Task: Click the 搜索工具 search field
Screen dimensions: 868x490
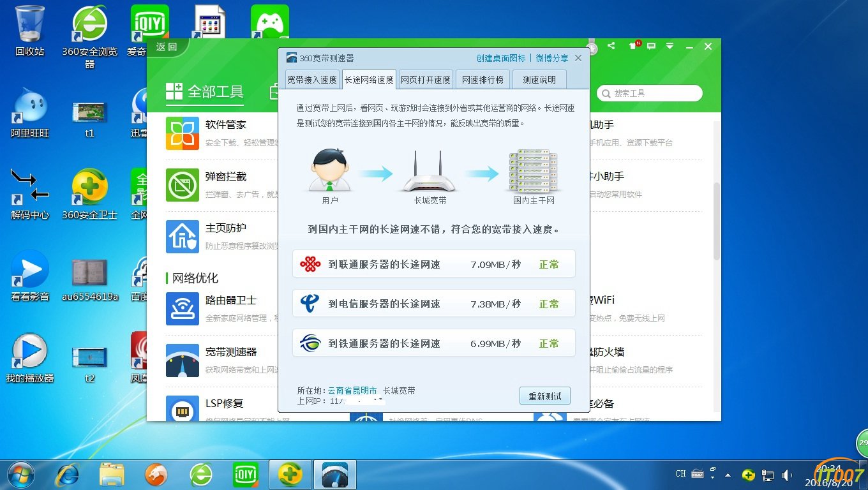Action: tap(650, 93)
